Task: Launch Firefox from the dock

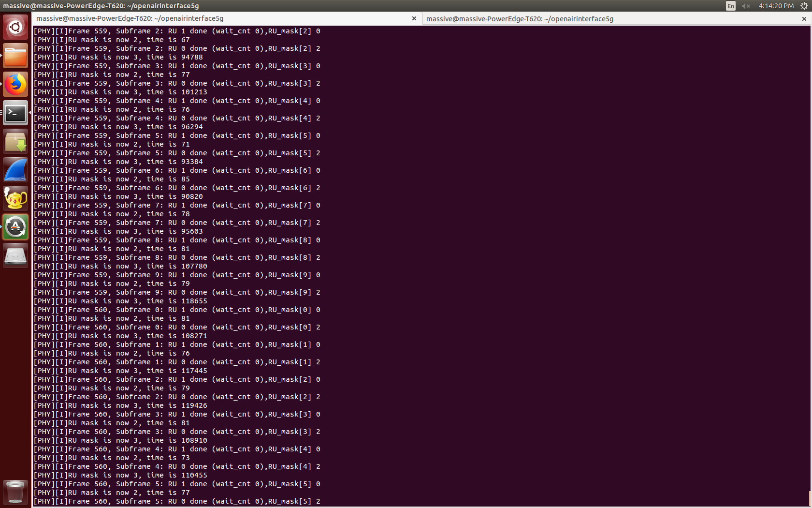Action: 15,84
